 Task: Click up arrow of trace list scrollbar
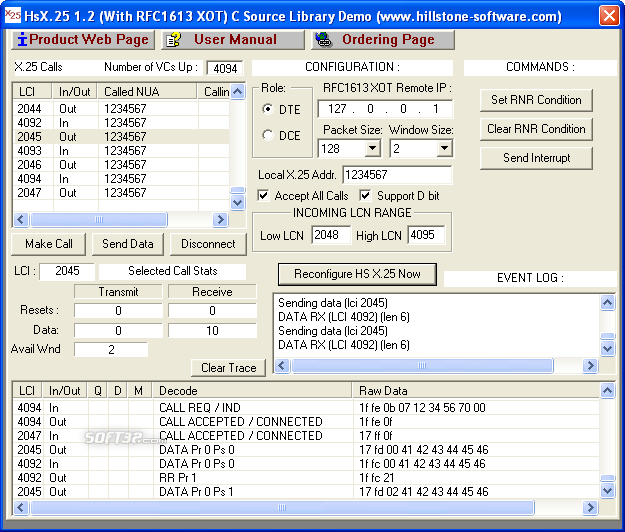point(607,390)
